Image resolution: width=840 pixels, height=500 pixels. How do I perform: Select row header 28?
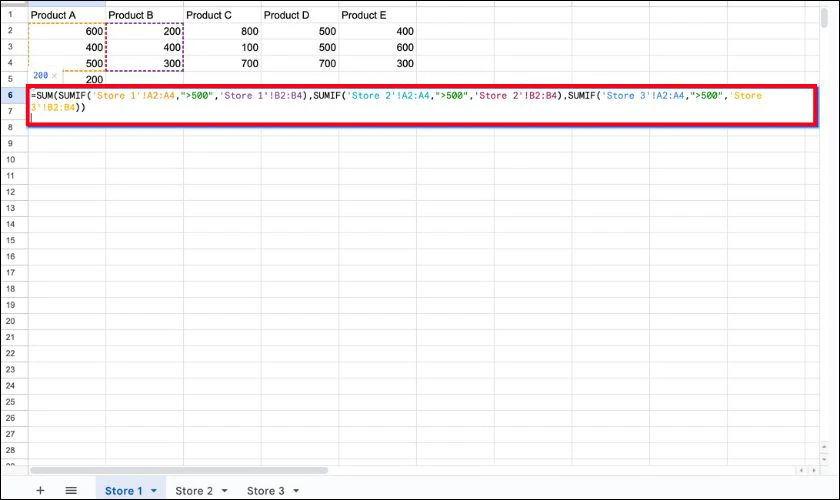tap(10, 450)
